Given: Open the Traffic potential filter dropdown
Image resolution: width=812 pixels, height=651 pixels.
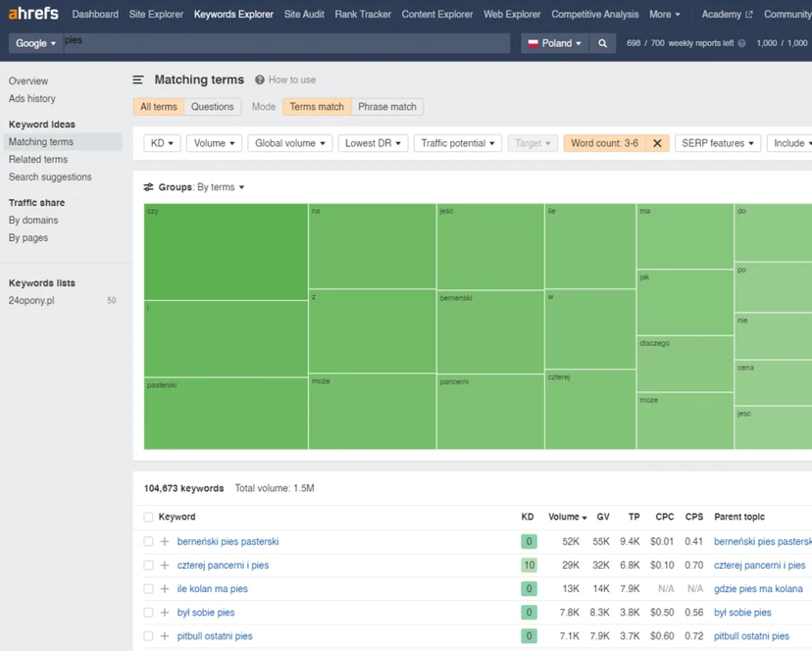Looking at the screenshot, I should pos(458,143).
